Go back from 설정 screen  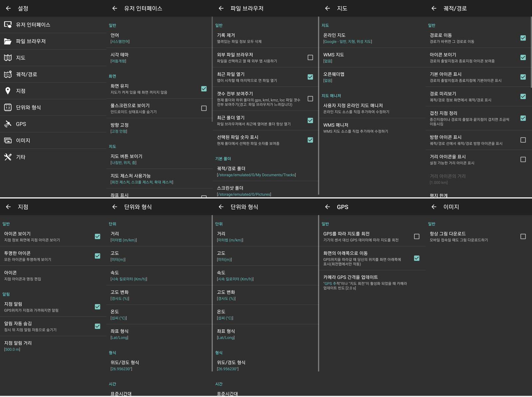pyautogui.click(x=8, y=8)
